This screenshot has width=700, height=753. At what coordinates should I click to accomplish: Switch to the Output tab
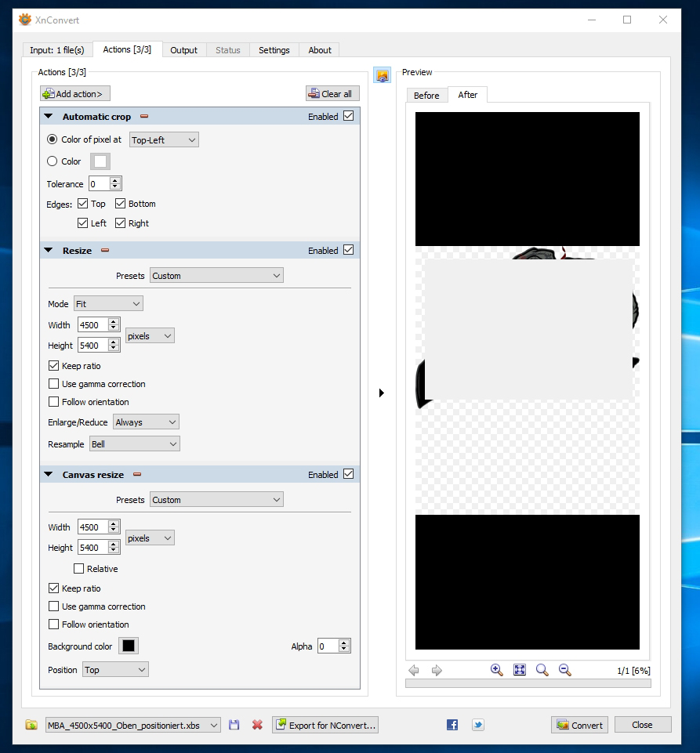point(184,50)
